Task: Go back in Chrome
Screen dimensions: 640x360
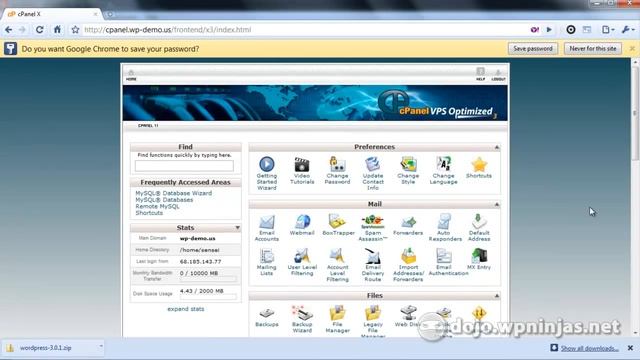Action: pos(9,29)
